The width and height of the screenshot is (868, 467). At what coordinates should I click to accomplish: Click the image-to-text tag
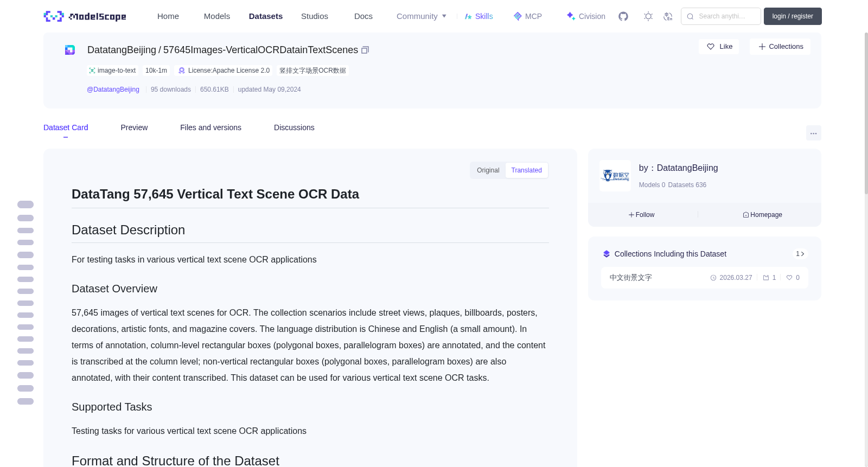112,71
